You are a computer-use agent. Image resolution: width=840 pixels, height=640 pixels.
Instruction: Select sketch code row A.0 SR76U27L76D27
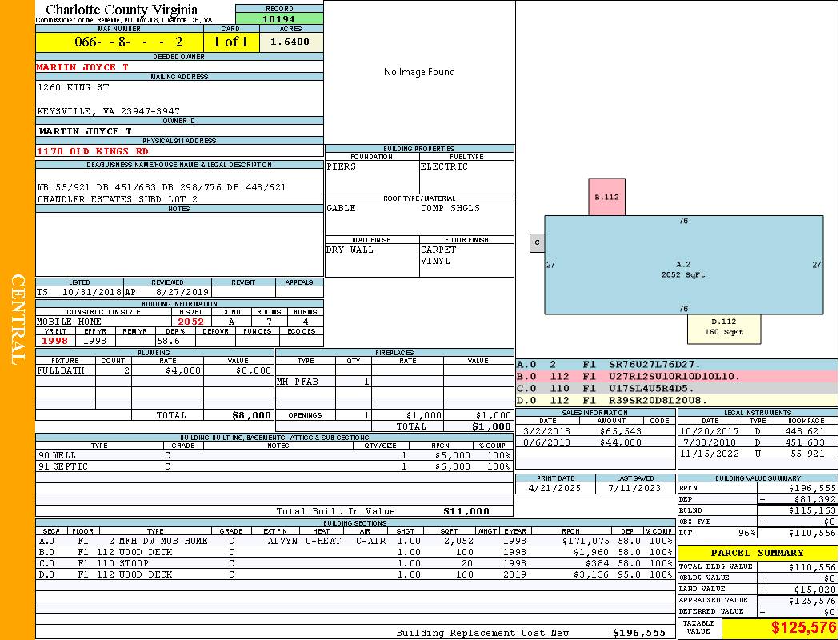pos(677,366)
